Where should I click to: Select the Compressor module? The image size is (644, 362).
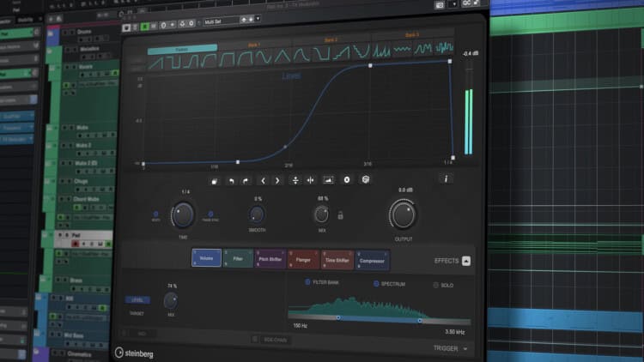[x=372, y=261]
